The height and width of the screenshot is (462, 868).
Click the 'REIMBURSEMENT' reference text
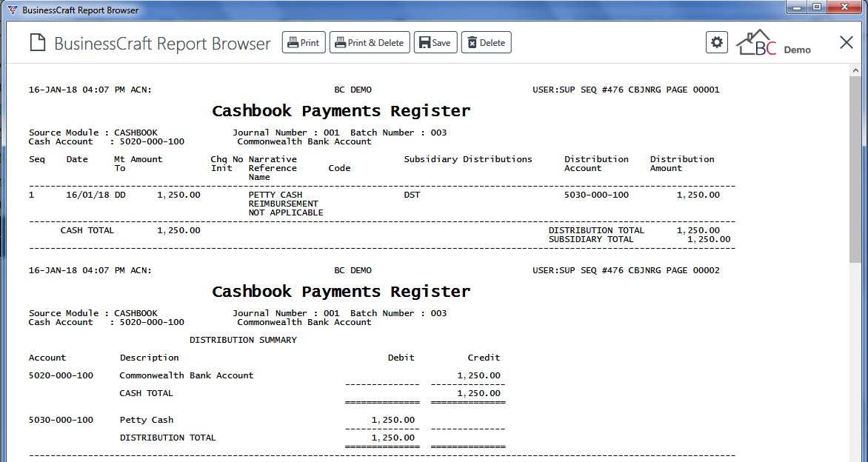coord(283,204)
